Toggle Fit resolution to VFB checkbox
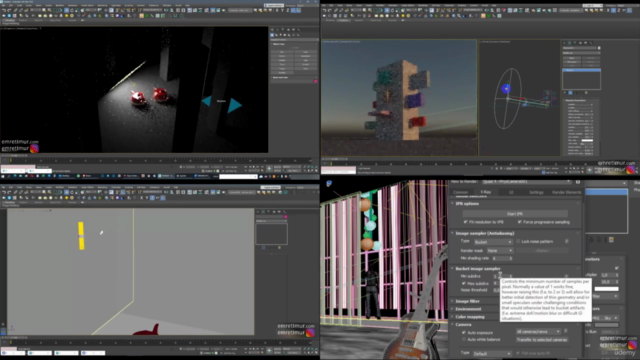The width and height of the screenshot is (640, 360). [466, 222]
